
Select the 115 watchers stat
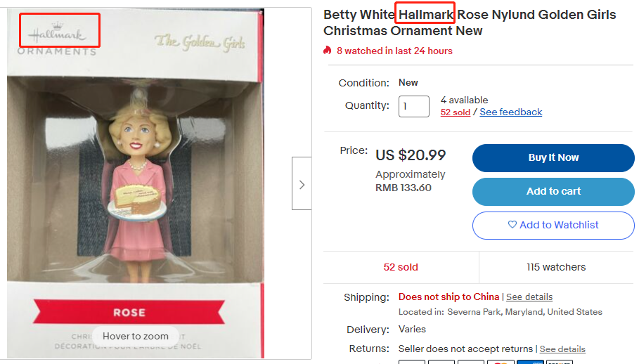[x=556, y=267]
